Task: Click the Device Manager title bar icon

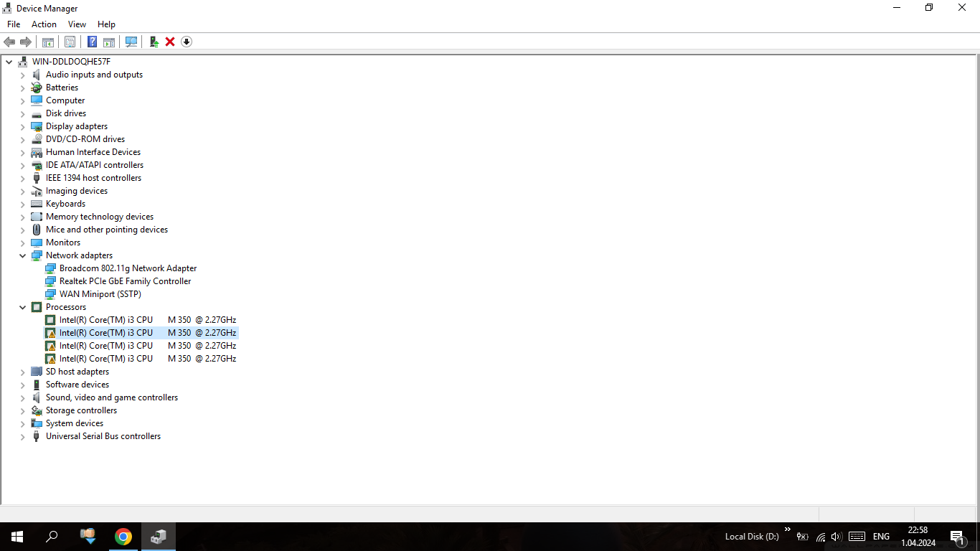Action: 7,8
